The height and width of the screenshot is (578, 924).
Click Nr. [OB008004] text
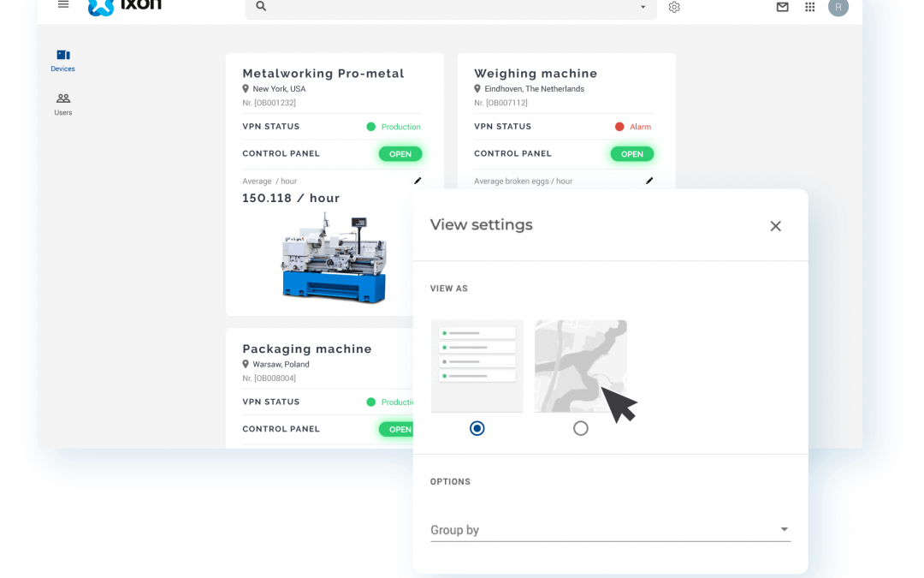(269, 378)
